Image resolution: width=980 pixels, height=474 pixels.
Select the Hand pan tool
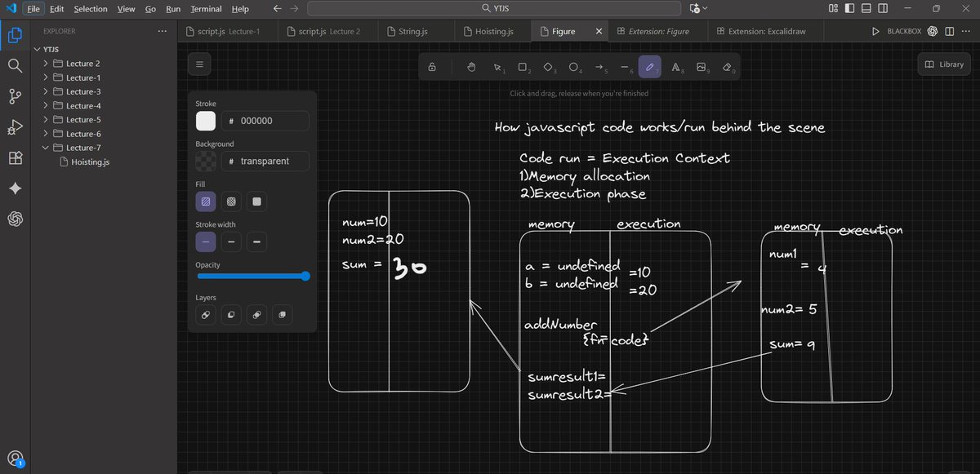(x=470, y=68)
